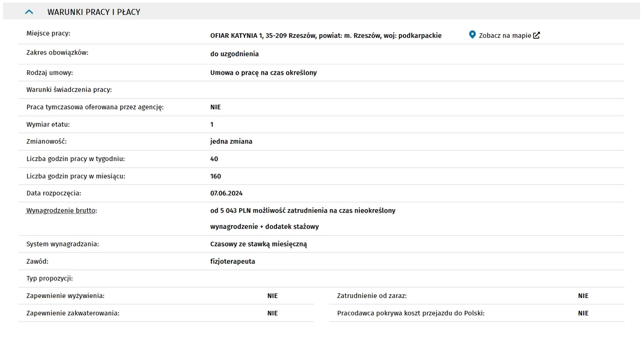Screen dimensions: 644x344
Task: Click NIE for employer covering travel cost
Action: pyautogui.click(x=583, y=313)
